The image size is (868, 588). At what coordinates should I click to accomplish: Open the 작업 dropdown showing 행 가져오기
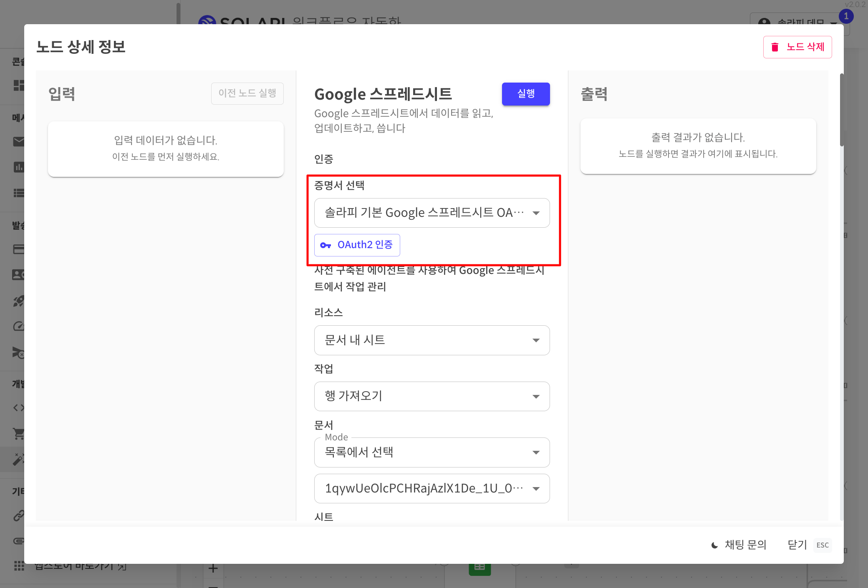(x=431, y=396)
